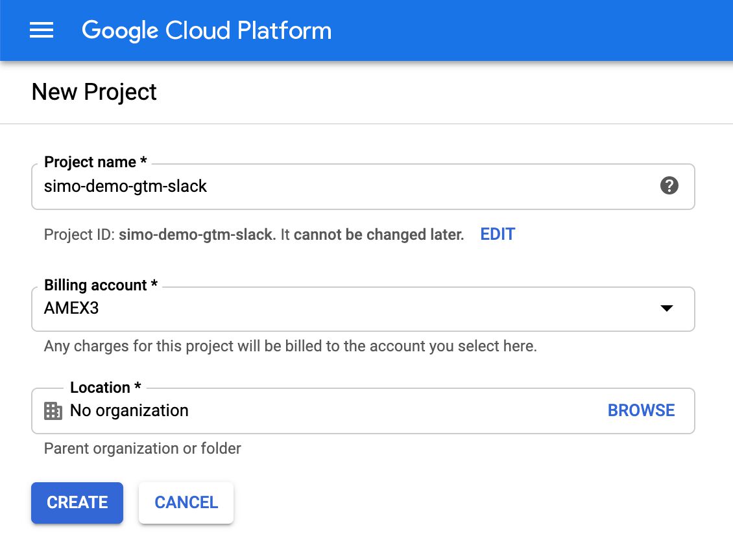
Task: Click BROWSE to choose a location
Action: pyautogui.click(x=641, y=410)
